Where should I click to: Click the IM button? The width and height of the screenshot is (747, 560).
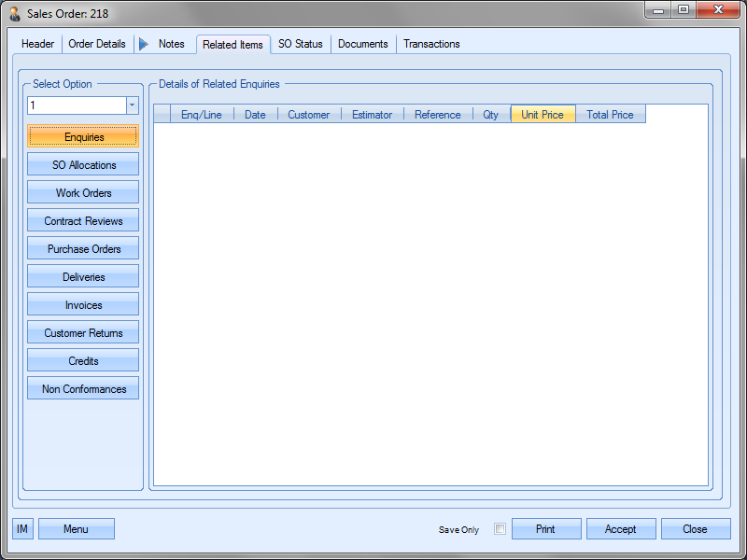point(22,529)
